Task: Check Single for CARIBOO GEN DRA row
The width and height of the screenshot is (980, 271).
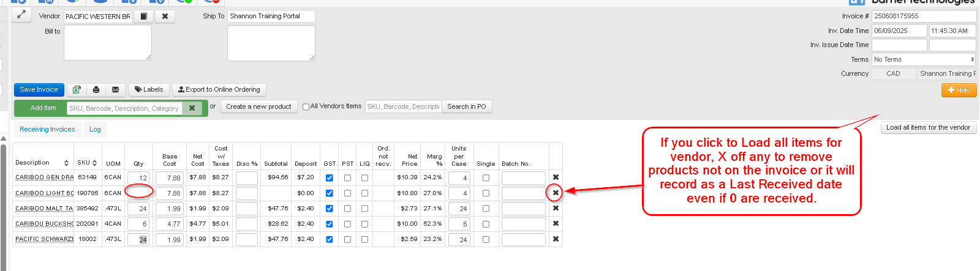Action: coord(486,178)
